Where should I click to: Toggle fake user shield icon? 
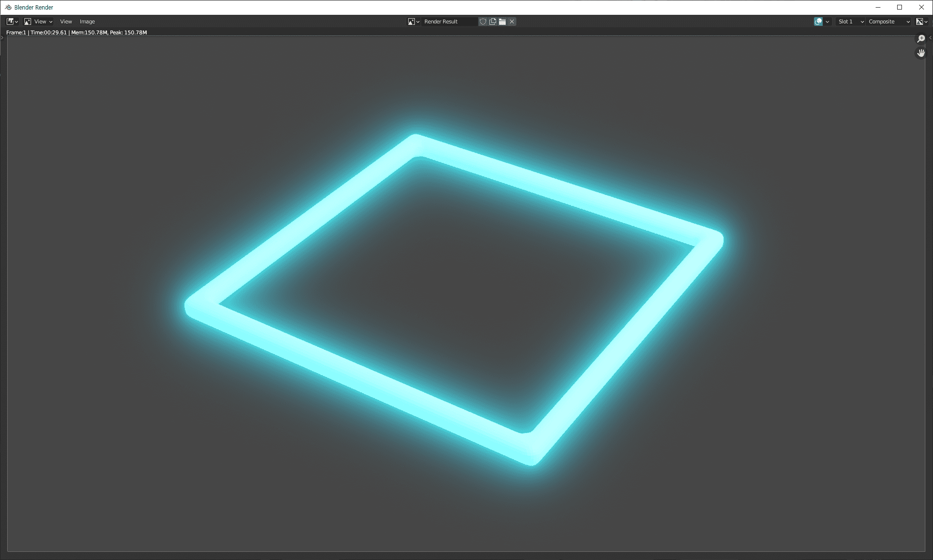[x=483, y=22]
